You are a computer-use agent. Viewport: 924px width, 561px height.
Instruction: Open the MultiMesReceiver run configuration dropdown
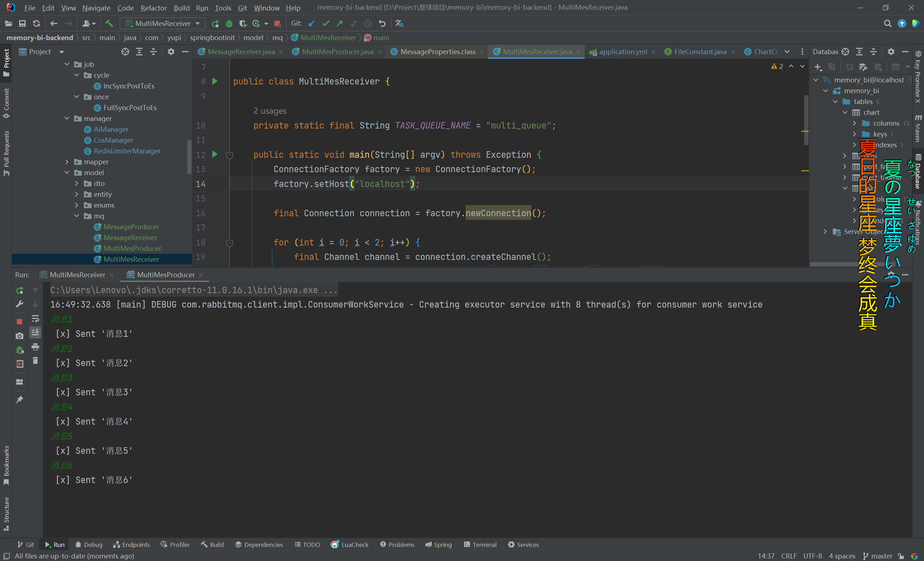coord(163,23)
